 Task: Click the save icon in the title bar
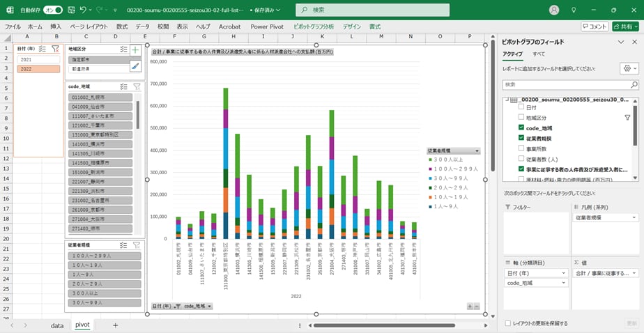[x=70, y=10]
